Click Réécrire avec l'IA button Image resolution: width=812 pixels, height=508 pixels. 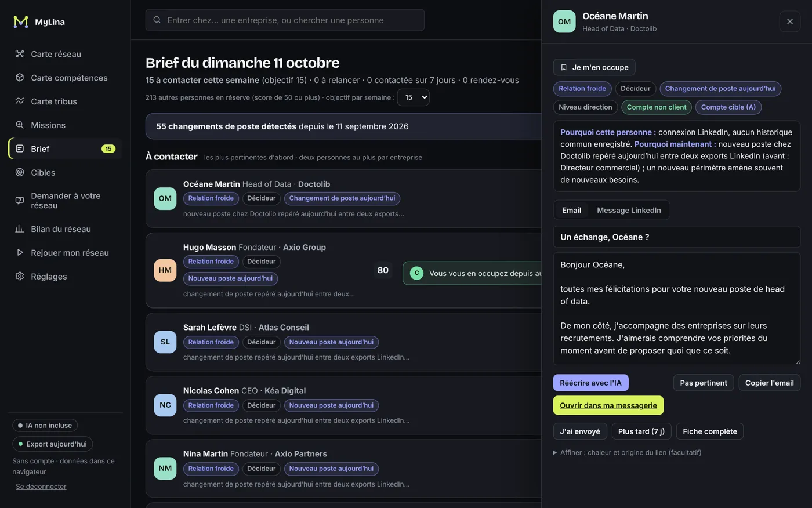tap(590, 383)
